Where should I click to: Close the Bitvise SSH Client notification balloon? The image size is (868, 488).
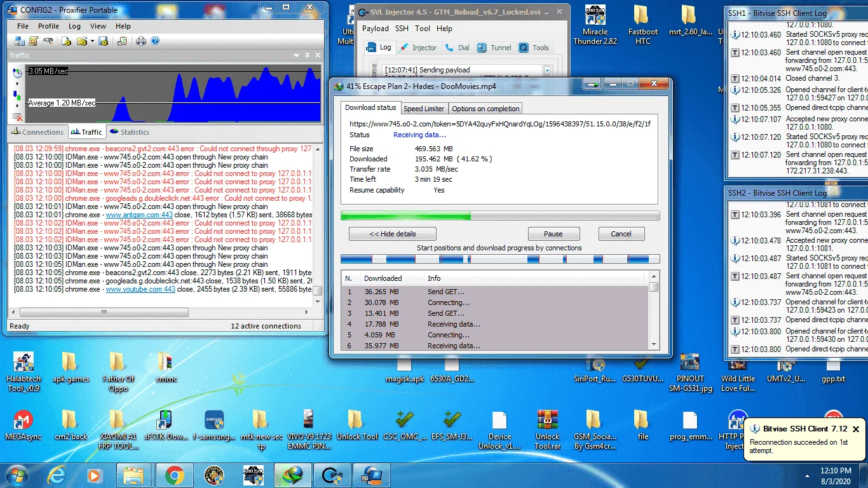(x=856, y=429)
